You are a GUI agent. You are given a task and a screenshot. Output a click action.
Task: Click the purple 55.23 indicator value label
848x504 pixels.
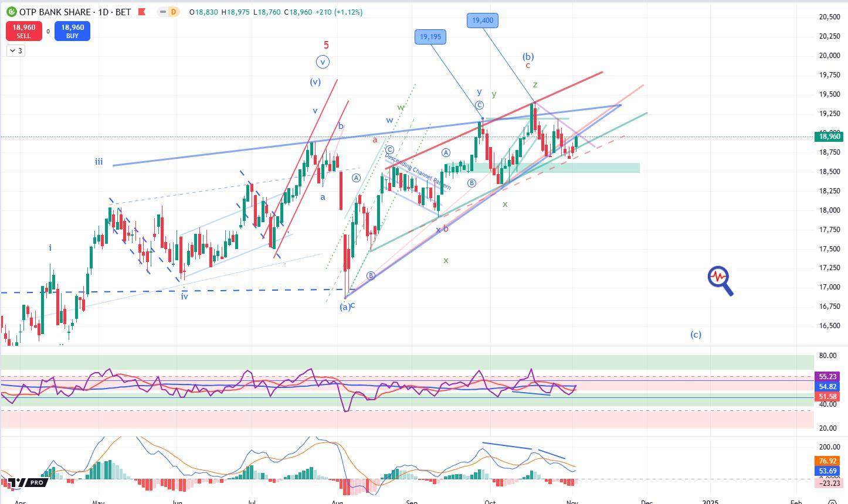click(x=827, y=376)
